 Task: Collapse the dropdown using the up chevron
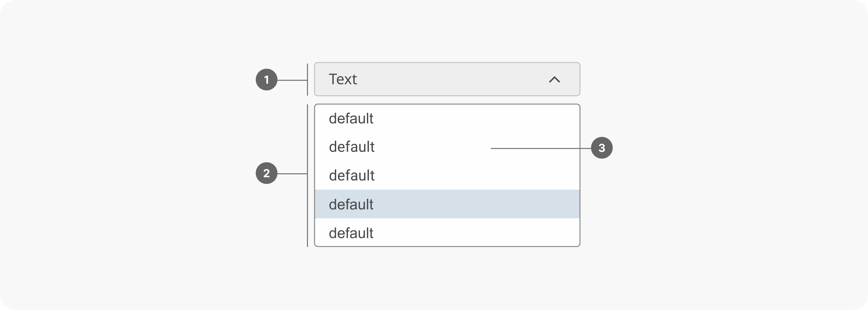tap(554, 80)
